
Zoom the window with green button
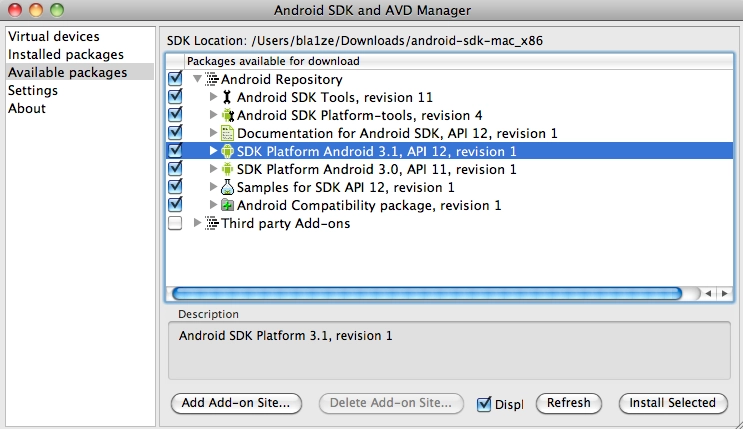(57, 10)
